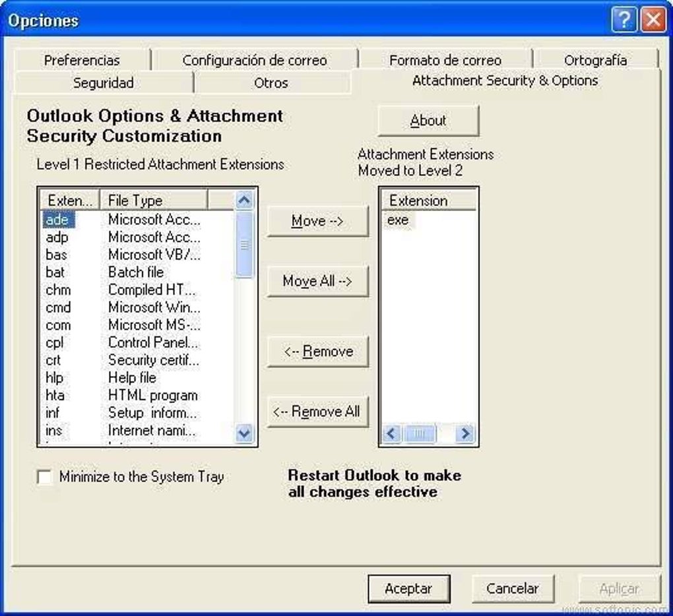Switch to the Ortografía tab
Viewport: 673px width, 616px height.
coord(595,59)
